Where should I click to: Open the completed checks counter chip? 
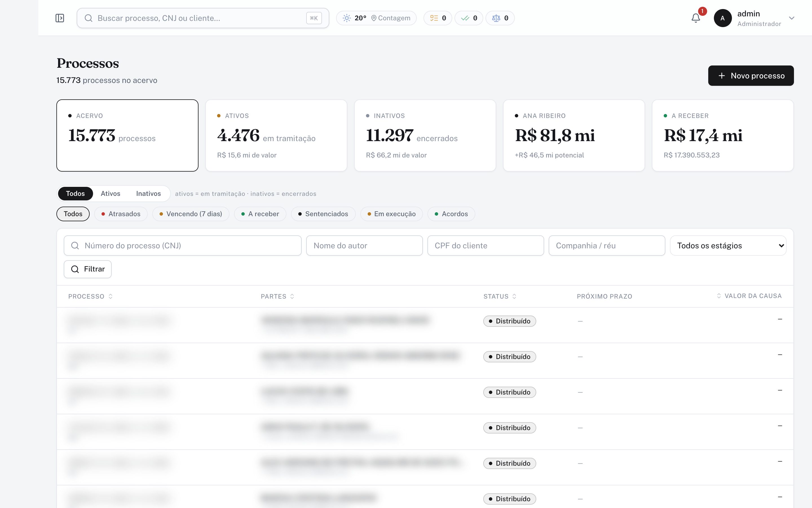469,18
